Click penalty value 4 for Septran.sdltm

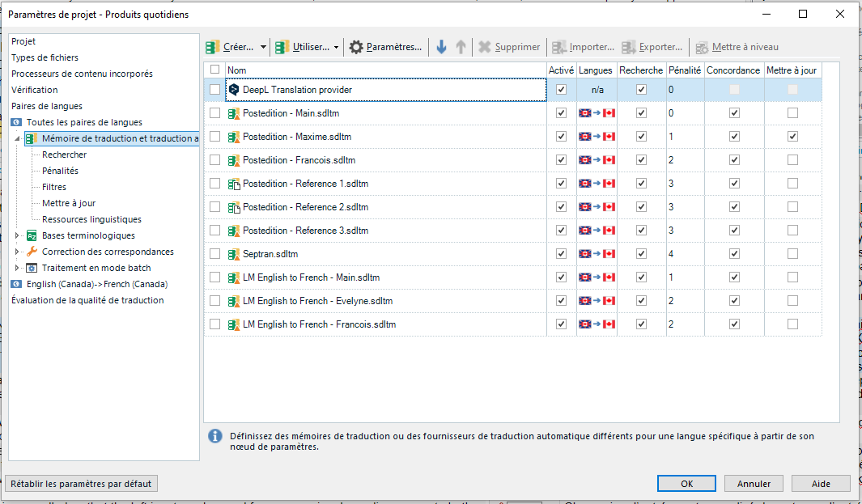(x=671, y=254)
